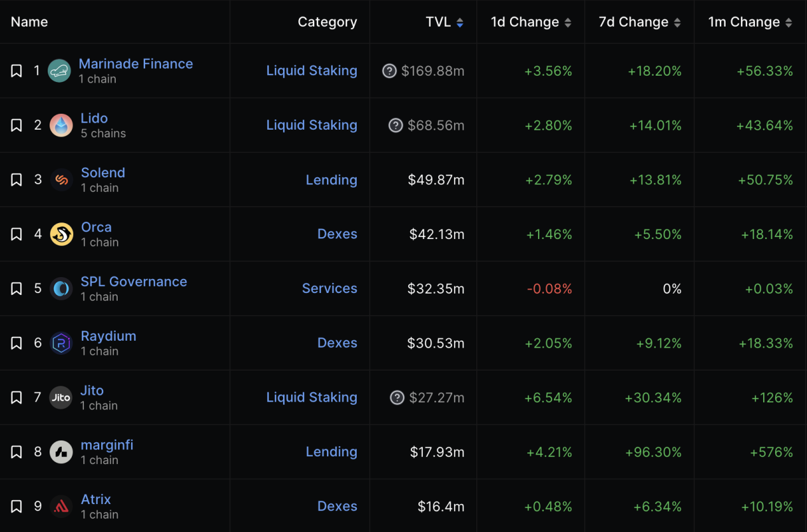Sort by 7d Change column
807x532 pixels.
click(x=640, y=22)
